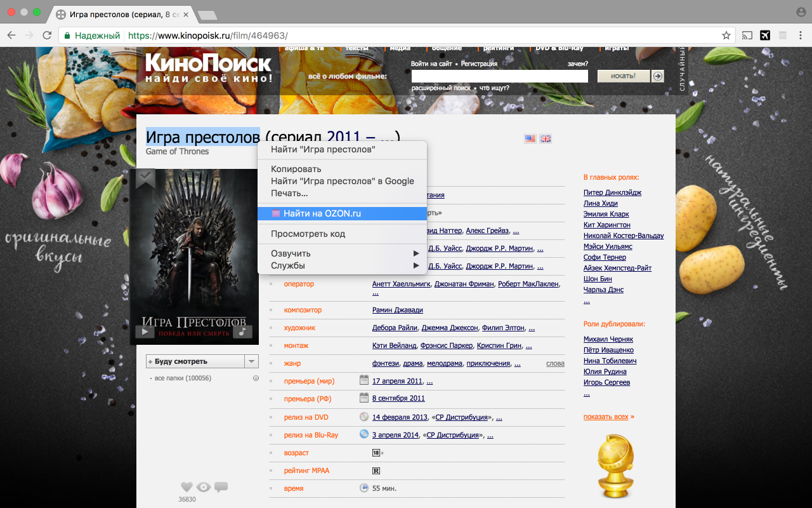
Task: Click the black extension icon beside the Cast icon
Action: tap(765, 36)
